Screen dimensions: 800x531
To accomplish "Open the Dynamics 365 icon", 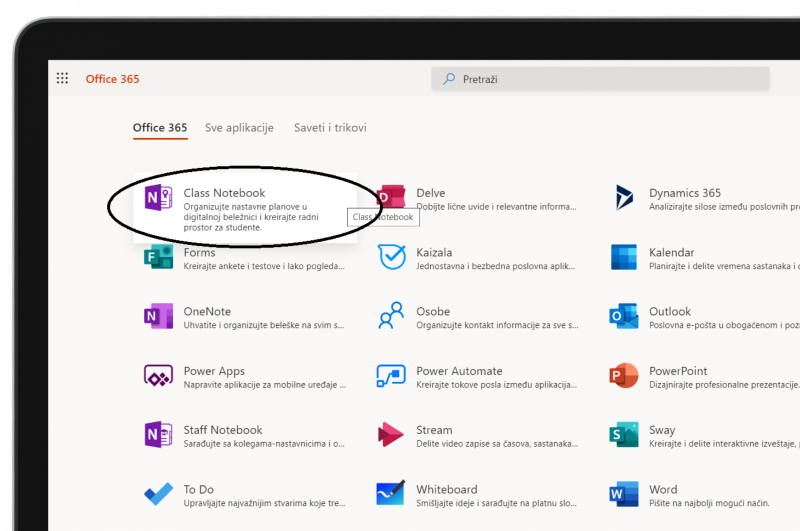I will click(624, 197).
